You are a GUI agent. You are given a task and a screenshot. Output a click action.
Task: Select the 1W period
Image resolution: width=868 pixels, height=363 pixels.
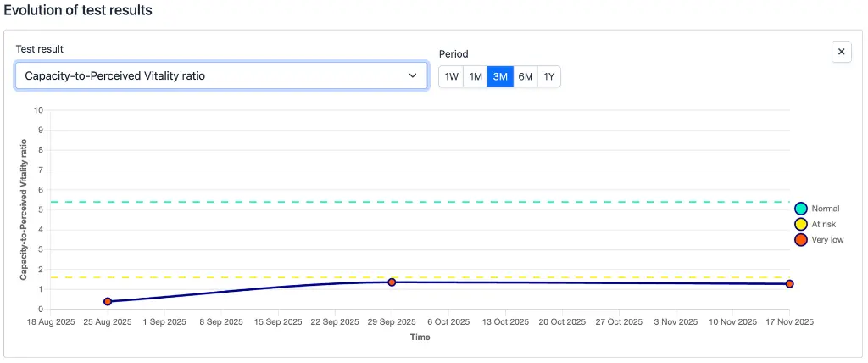(451, 76)
